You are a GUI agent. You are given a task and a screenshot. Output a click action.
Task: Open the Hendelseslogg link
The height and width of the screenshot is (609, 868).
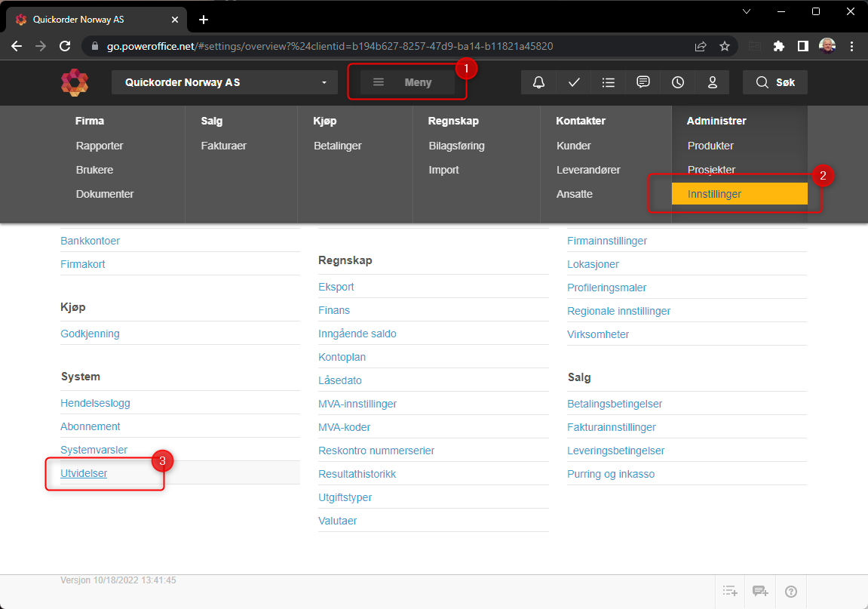tap(95, 403)
